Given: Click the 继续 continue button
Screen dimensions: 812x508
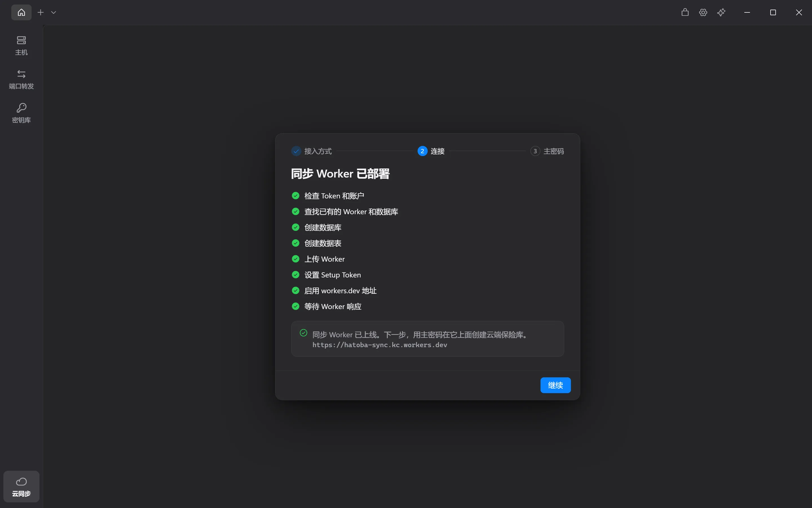Looking at the screenshot, I should pyautogui.click(x=555, y=385).
